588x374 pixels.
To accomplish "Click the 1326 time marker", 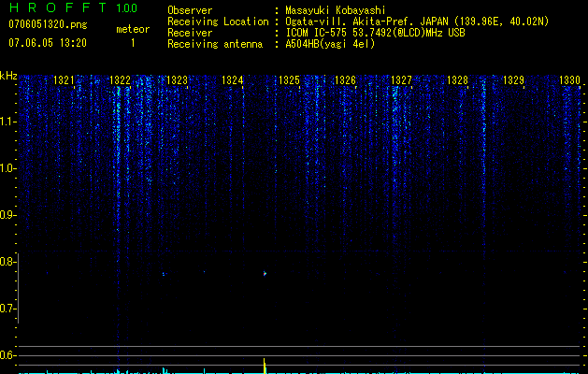I will [x=345, y=79].
